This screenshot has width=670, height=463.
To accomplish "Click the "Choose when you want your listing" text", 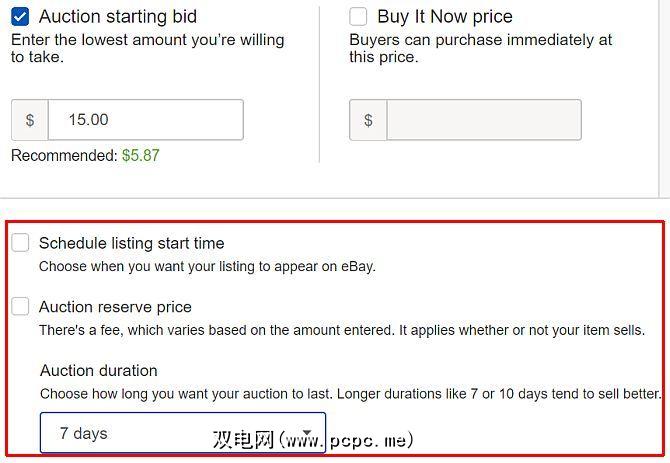I will [207, 267].
